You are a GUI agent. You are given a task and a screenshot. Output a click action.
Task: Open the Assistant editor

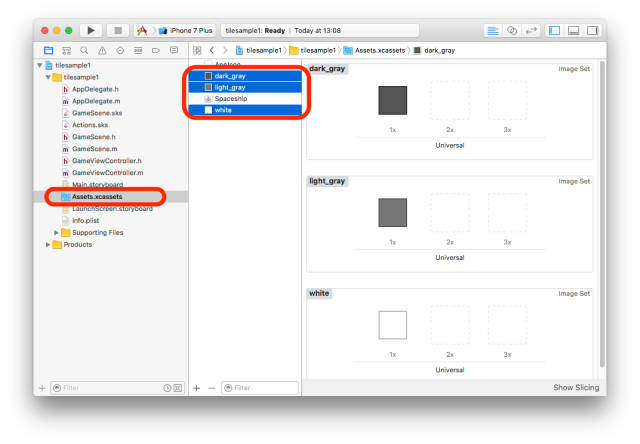pyautogui.click(x=513, y=31)
